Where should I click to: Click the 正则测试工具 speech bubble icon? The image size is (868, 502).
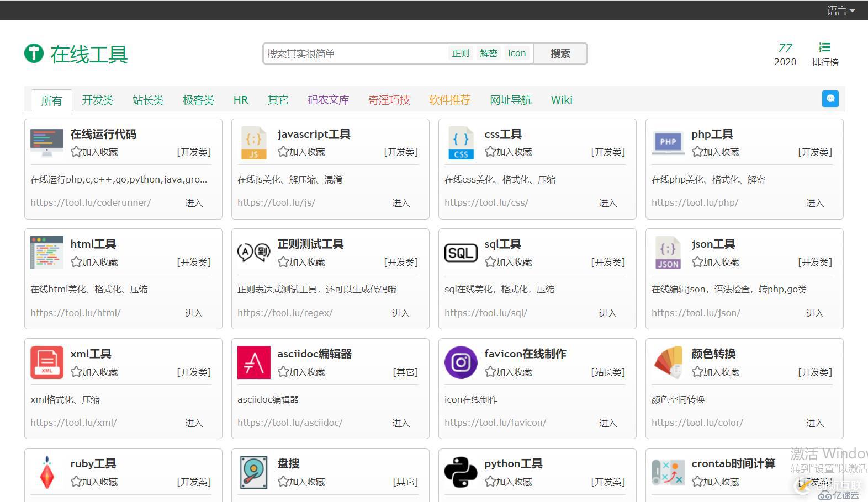point(254,253)
